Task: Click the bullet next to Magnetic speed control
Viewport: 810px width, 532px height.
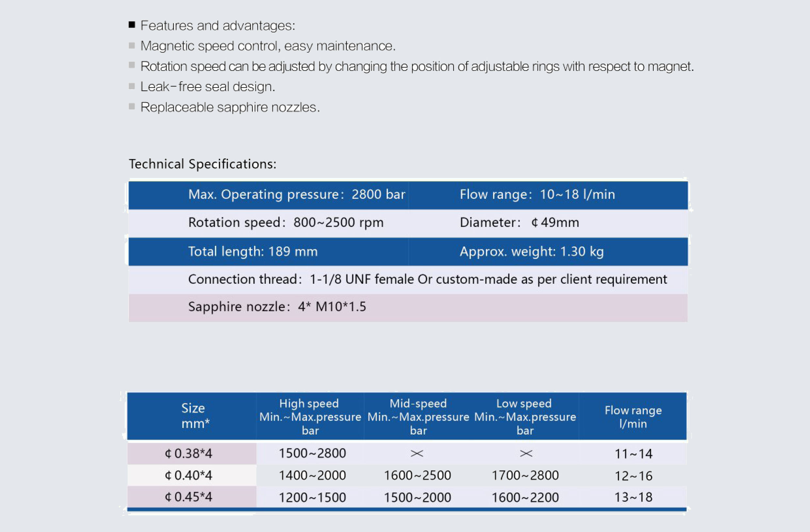Action: click(132, 46)
